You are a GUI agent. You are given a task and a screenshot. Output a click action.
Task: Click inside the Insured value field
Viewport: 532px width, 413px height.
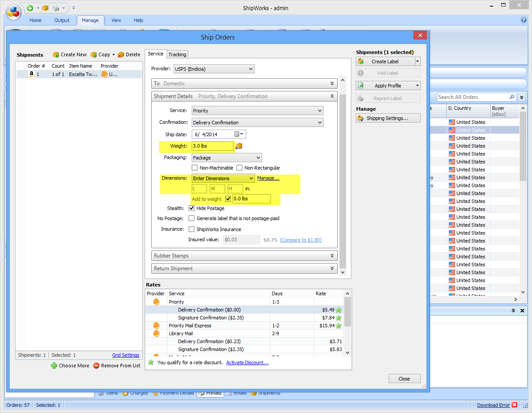coord(241,239)
